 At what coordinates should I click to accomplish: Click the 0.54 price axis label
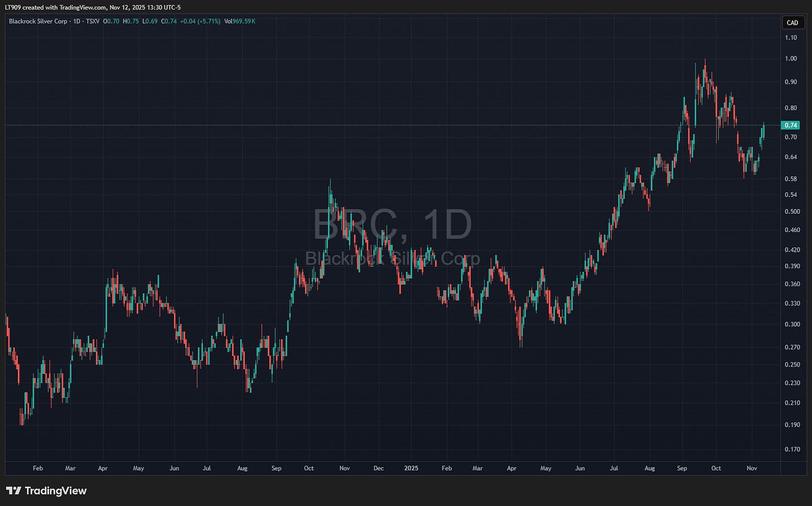[791, 195]
